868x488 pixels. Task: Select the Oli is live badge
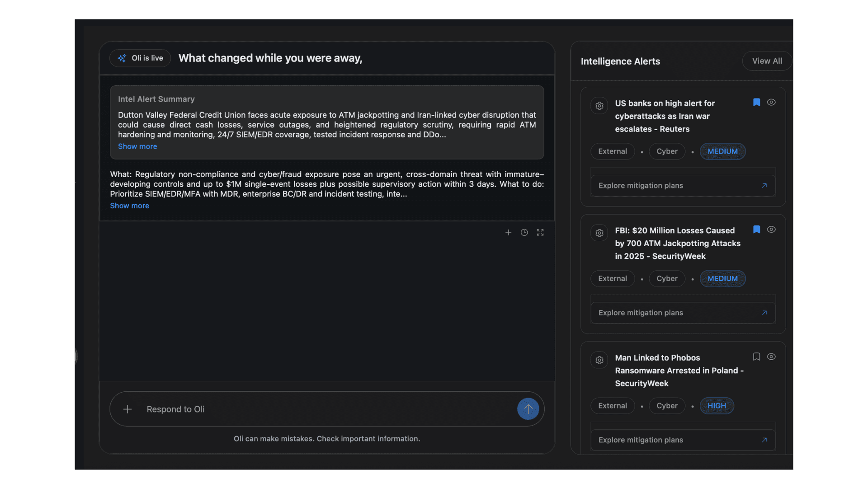tap(140, 58)
